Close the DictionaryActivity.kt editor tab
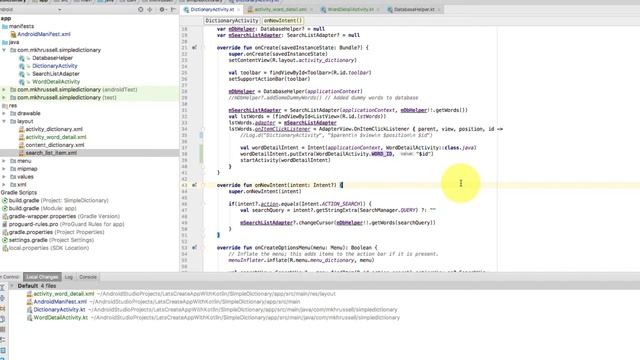The width and height of the screenshot is (640, 360). tap(238, 9)
